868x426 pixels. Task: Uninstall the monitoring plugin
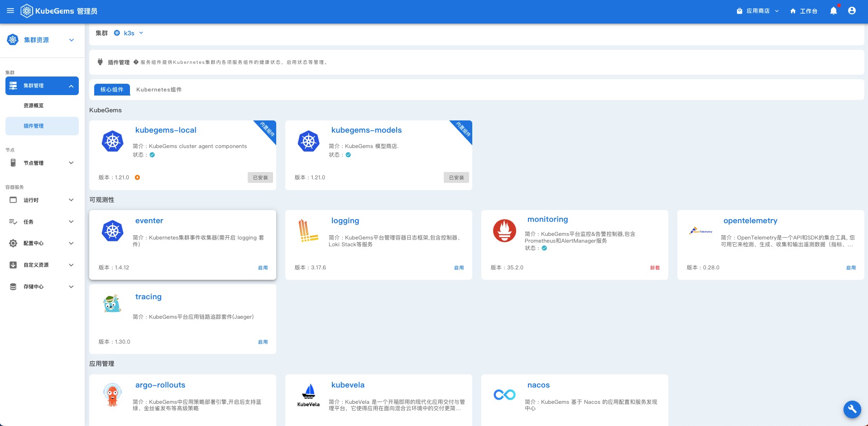point(655,268)
